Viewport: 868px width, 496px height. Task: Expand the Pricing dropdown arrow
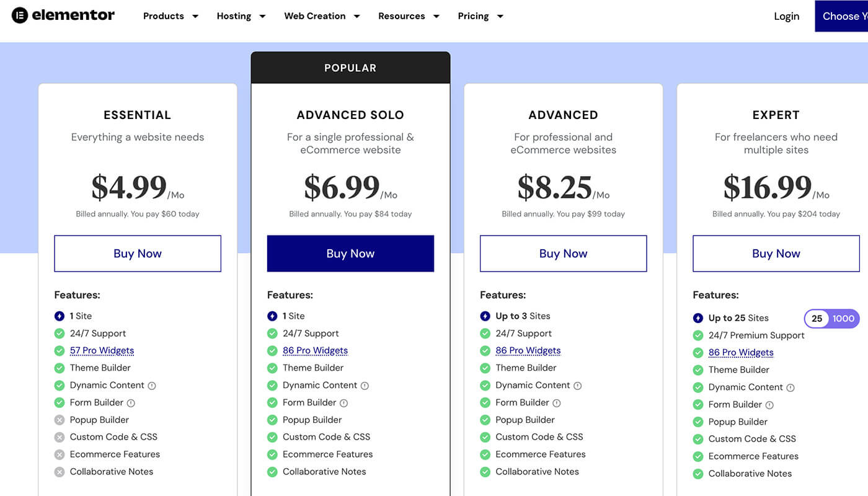(x=500, y=16)
